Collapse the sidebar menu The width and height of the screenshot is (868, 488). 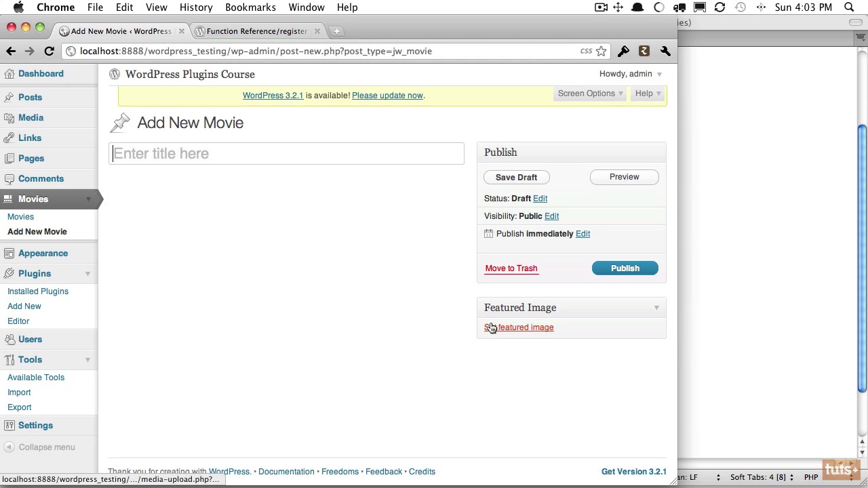pos(39,447)
